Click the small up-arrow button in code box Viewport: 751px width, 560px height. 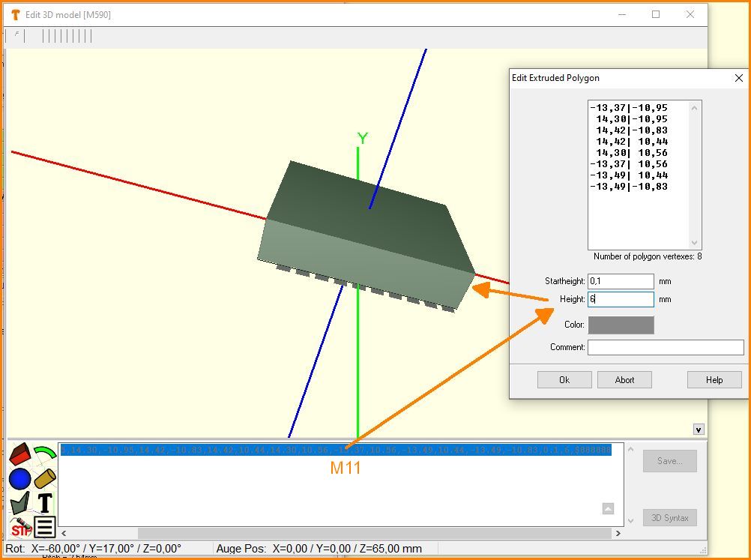pyautogui.click(x=608, y=509)
